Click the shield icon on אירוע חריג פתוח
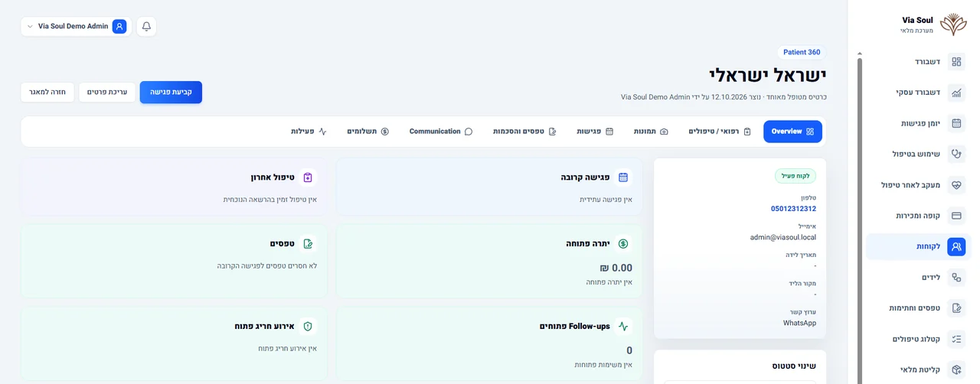The width and height of the screenshot is (980, 384). pyautogui.click(x=308, y=327)
